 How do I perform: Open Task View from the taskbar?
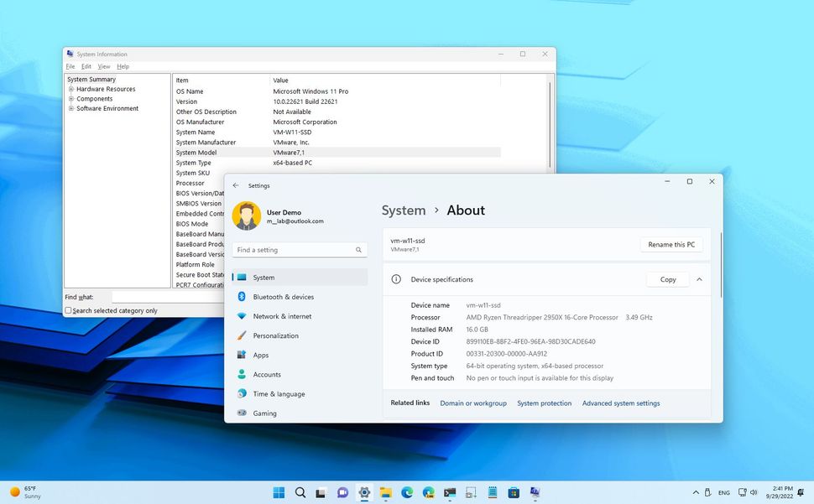321,492
